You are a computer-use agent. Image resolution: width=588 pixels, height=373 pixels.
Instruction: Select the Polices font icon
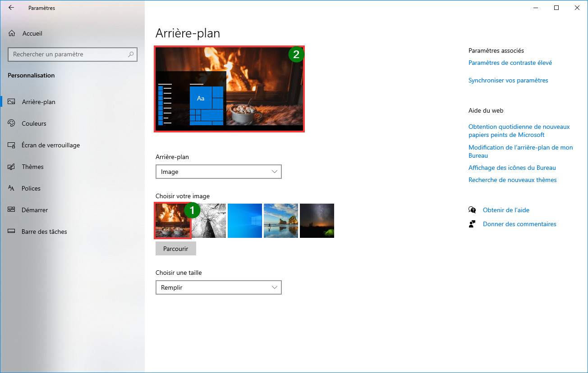tap(12, 188)
